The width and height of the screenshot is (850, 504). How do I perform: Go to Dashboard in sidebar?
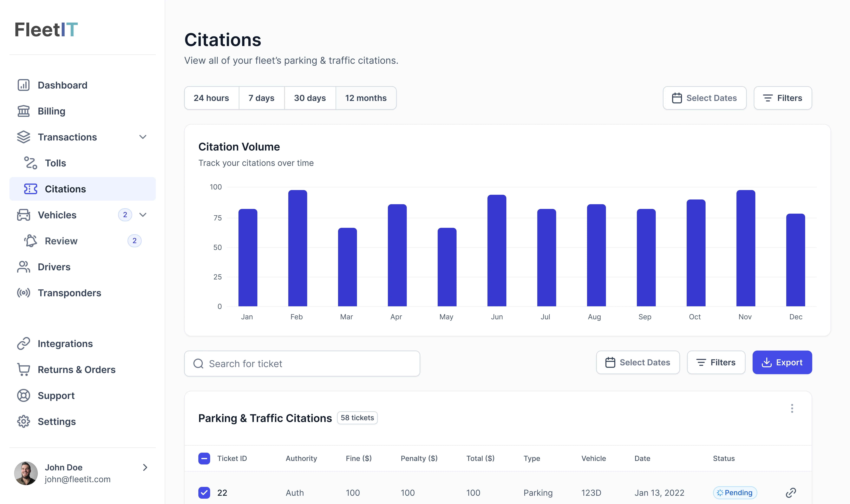tap(82, 85)
